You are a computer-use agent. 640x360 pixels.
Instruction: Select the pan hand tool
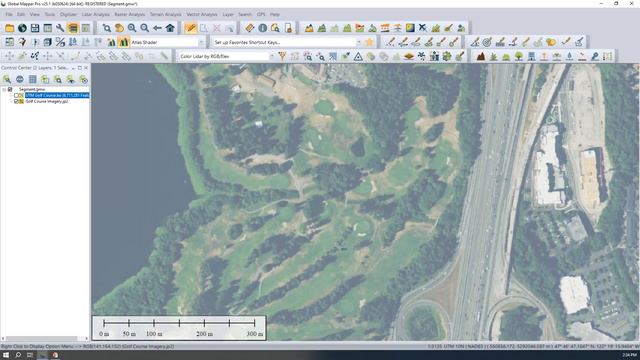click(x=119, y=28)
